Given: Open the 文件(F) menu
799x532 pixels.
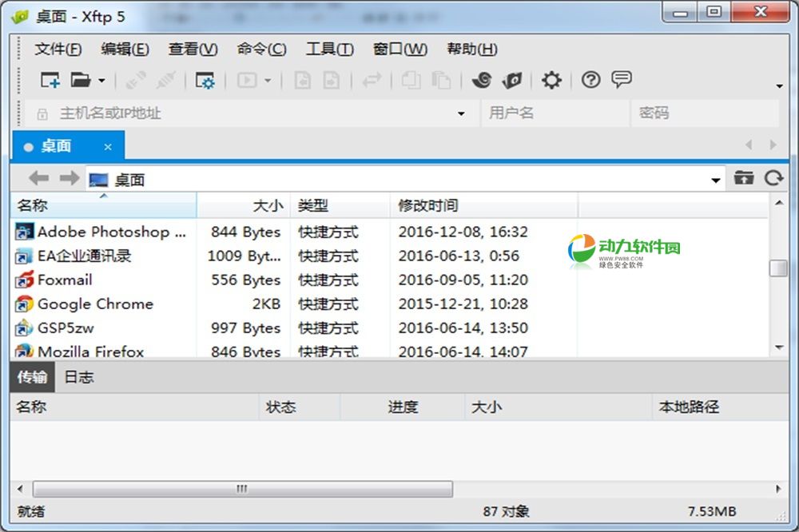Looking at the screenshot, I should [56, 49].
